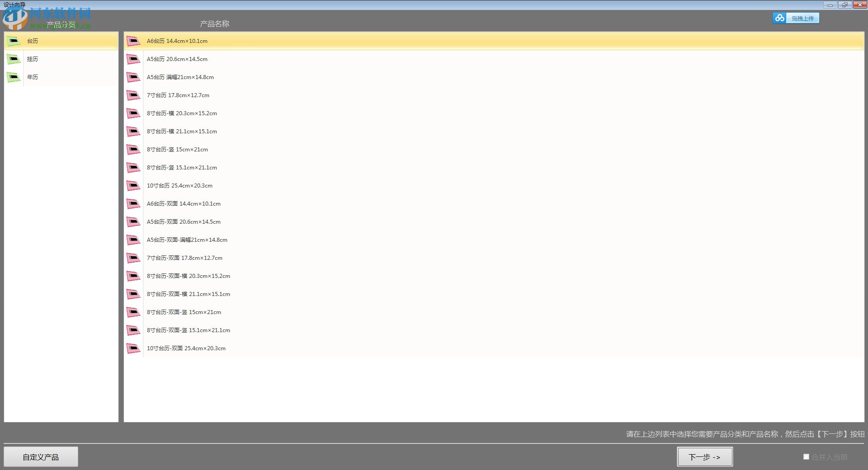The height and width of the screenshot is (470, 868).
Task: Choose product text 8寸台历-横 20.3cm×15.2cm
Action: coord(182,113)
